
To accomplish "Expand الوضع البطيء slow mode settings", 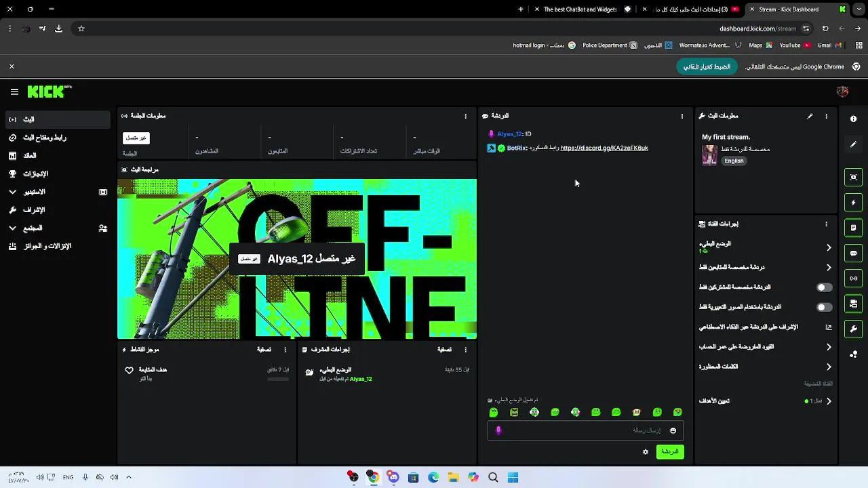I will [765, 247].
